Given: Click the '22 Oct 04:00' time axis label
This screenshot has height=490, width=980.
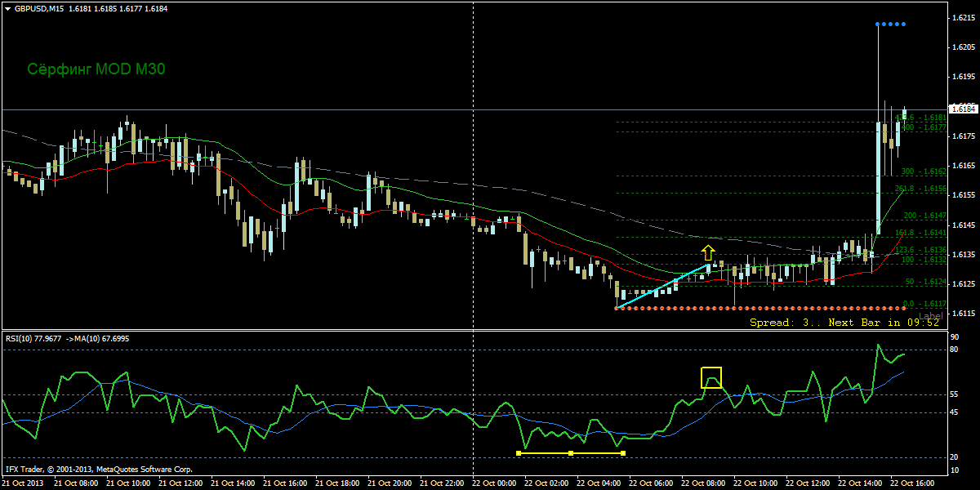Looking at the screenshot, I should [599, 483].
